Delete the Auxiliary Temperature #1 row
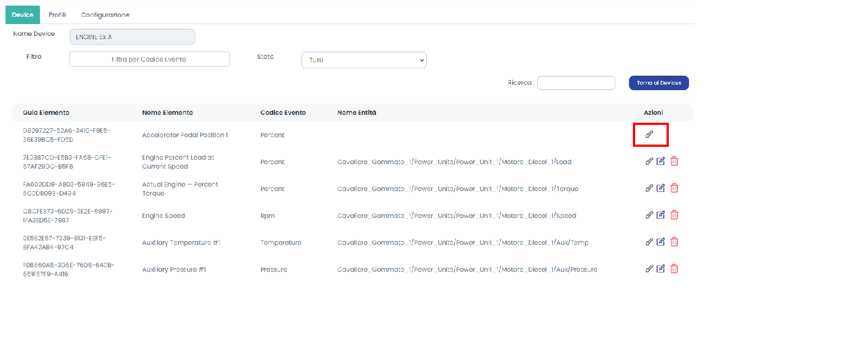The height and width of the screenshot is (353, 868). pyautogui.click(x=674, y=242)
